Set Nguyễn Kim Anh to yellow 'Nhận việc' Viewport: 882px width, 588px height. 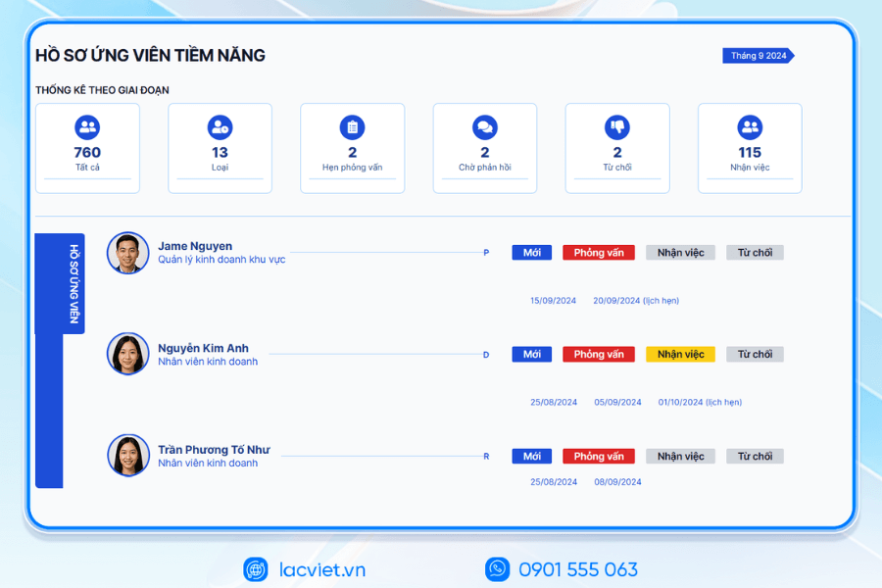tap(680, 355)
